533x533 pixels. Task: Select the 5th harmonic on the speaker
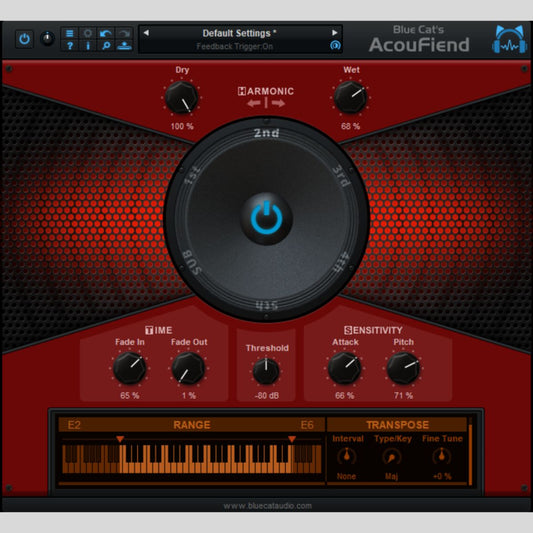266,305
